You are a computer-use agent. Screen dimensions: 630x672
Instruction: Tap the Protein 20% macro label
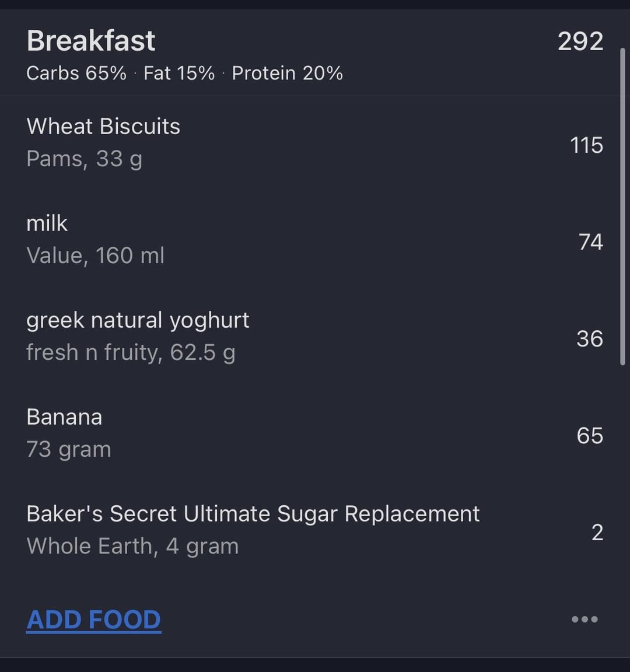coord(287,73)
